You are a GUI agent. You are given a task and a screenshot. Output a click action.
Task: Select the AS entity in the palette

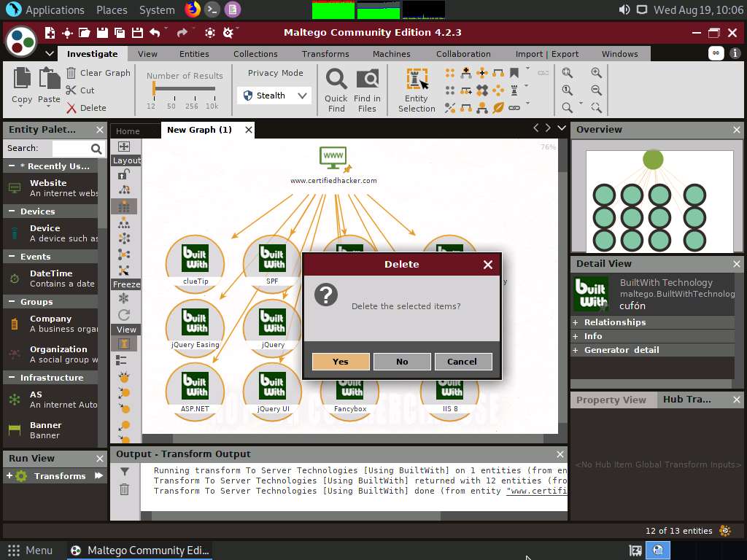pos(50,400)
